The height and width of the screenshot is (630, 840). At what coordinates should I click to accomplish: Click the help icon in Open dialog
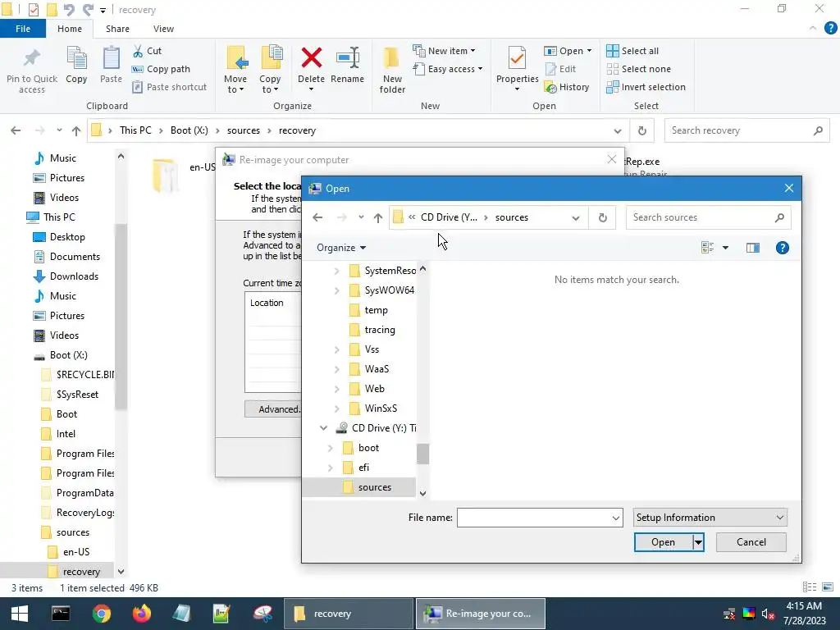pyautogui.click(x=782, y=248)
